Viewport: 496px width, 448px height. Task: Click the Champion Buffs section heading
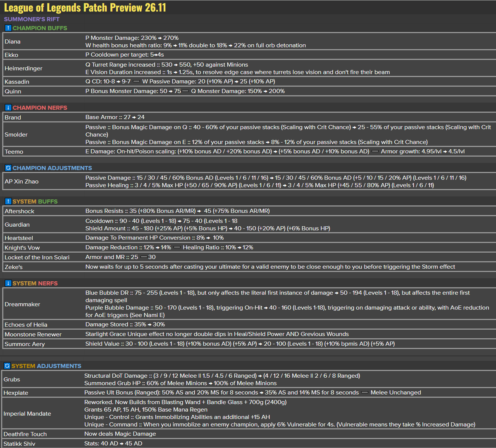click(x=40, y=28)
